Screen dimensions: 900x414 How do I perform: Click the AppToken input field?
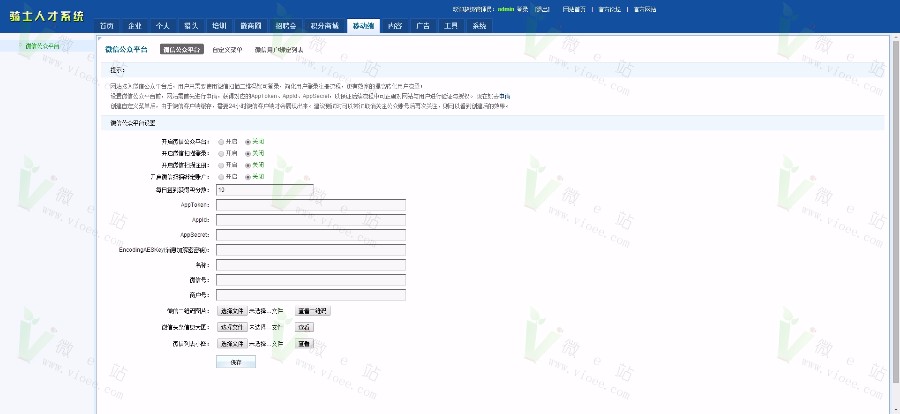[311, 205]
